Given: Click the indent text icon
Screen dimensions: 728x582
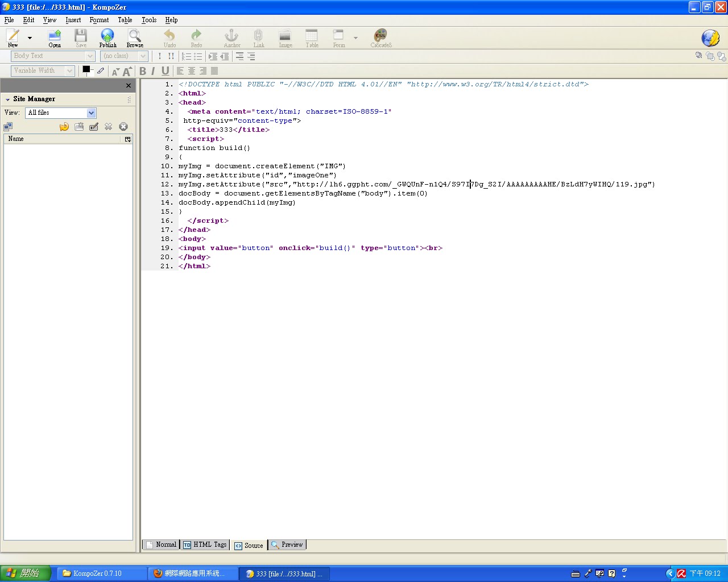Looking at the screenshot, I should [x=213, y=56].
